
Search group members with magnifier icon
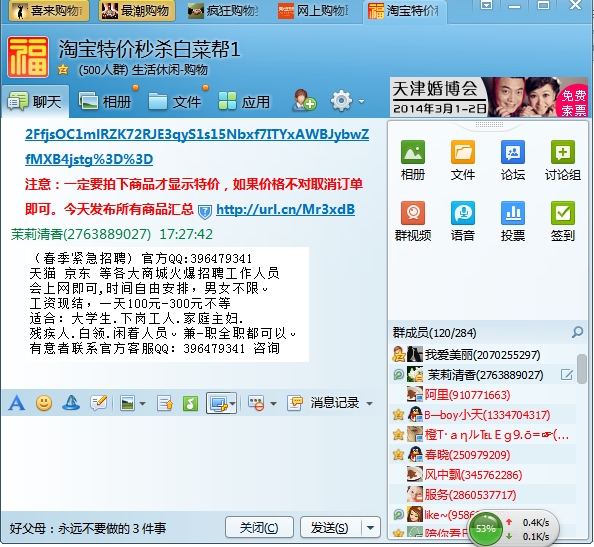[x=577, y=332]
